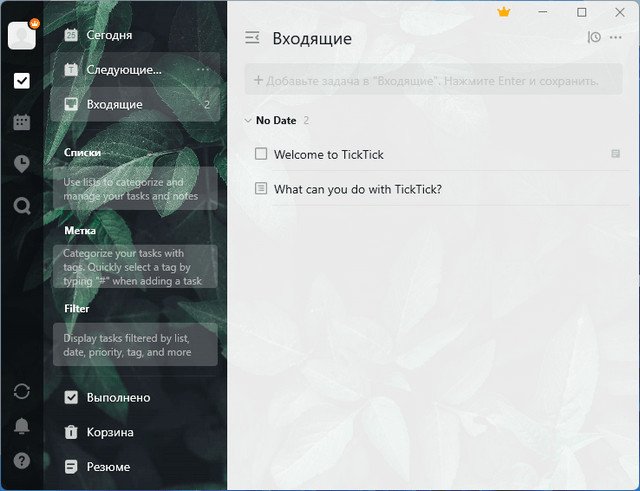This screenshot has width=640, height=491.
Task: Open Корзина trash list
Action: point(110,432)
